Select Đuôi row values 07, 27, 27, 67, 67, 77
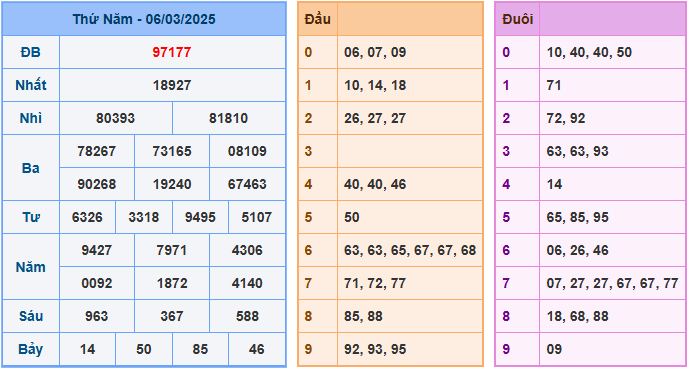689x368 pixels. [613, 283]
